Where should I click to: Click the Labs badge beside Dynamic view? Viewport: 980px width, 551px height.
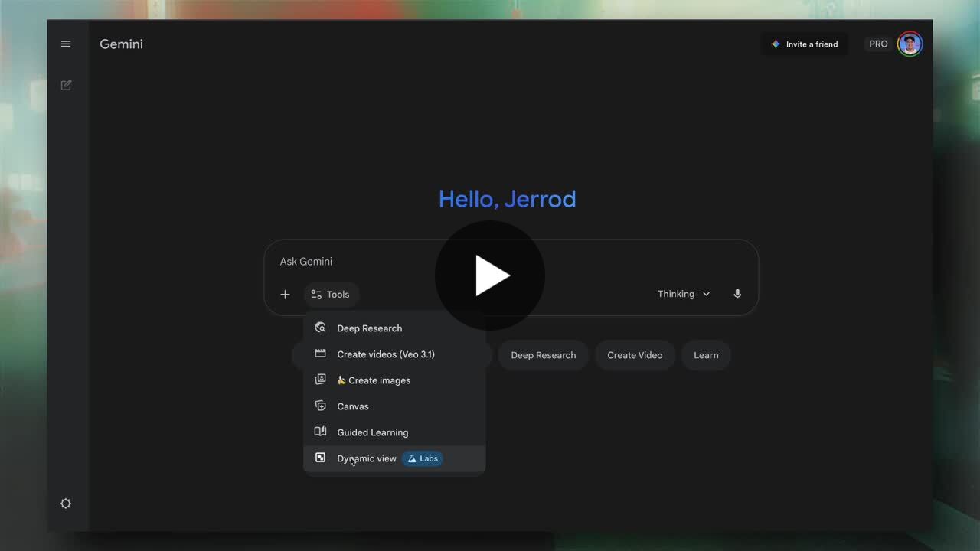(423, 458)
